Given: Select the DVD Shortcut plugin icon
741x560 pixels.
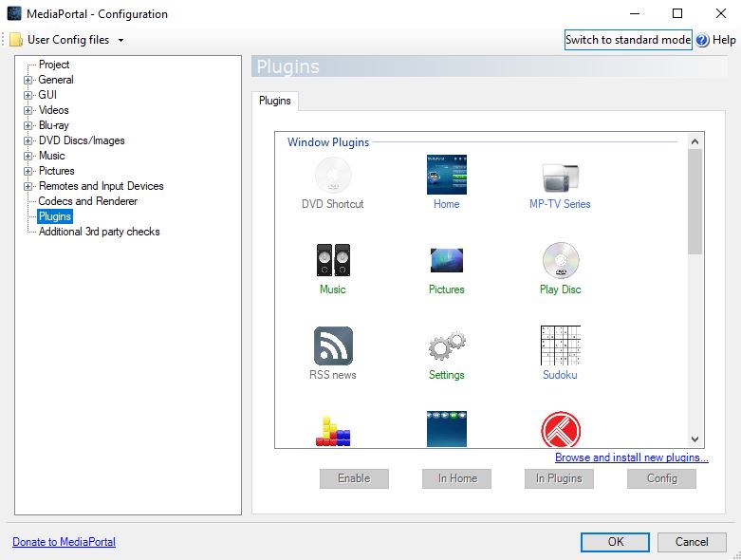Looking at the screenshot, I should pos(332,176).
